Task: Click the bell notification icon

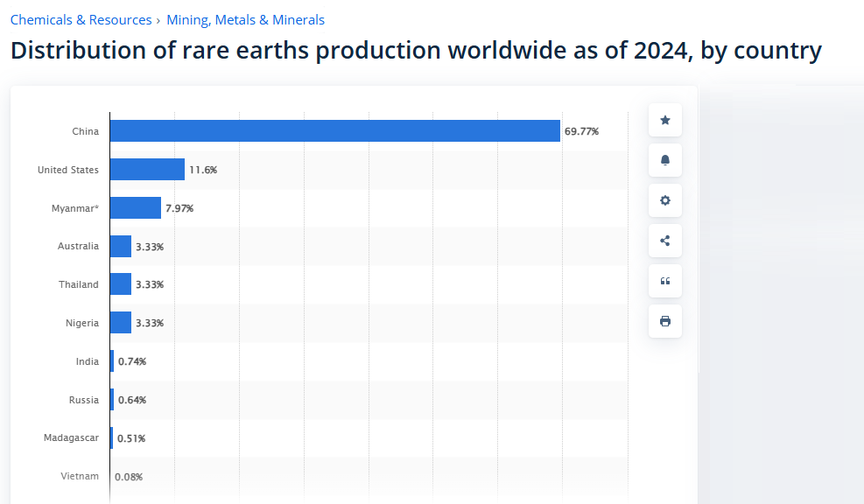Action: (664, 160)
